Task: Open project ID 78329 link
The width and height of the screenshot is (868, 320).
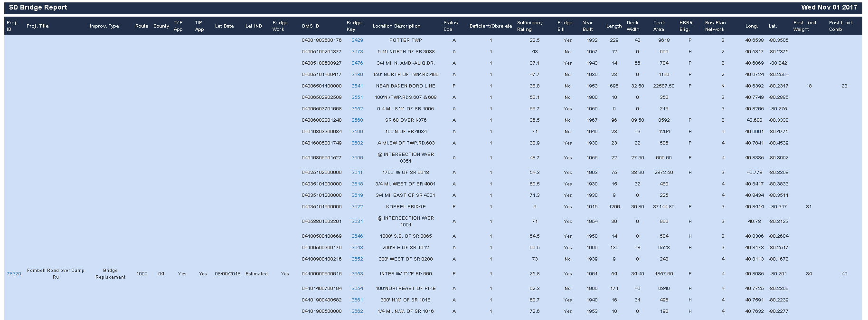Action: pyautogui.click(x=14, y=274)
